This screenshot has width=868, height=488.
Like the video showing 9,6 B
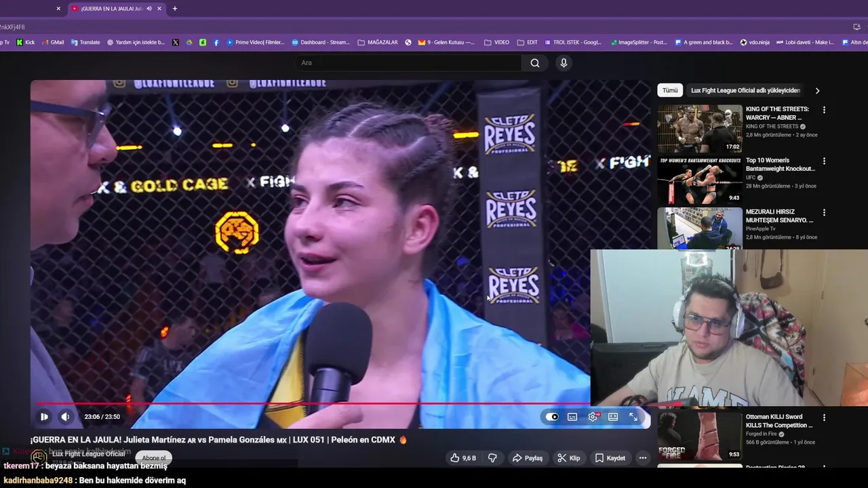click(x=463, y=458)
